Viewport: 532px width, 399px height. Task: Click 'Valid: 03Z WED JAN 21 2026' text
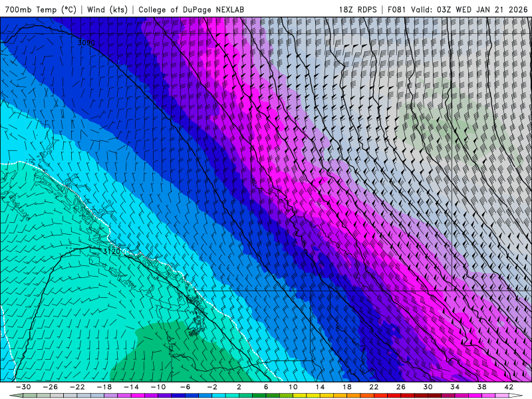[x=469, y=10]
